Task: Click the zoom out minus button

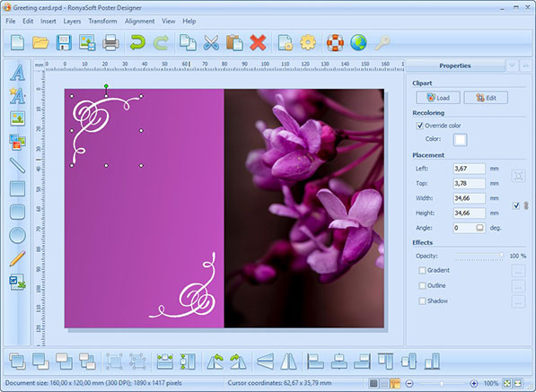Action: pos(409,383)
